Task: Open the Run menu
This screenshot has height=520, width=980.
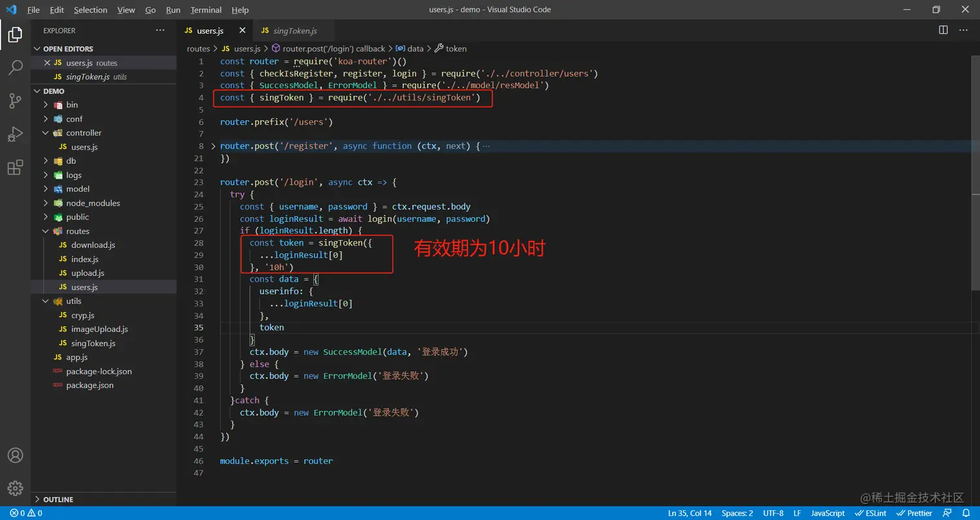Action: tap(173, 10)
